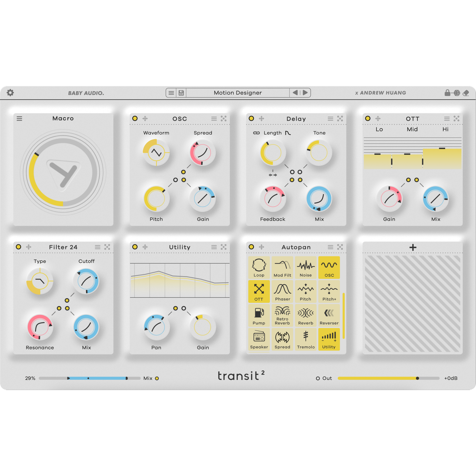Image resolution: width=476 pixels, height=476 pixels.
Task: Choose the Phaser effect tile
Action: 282,292
